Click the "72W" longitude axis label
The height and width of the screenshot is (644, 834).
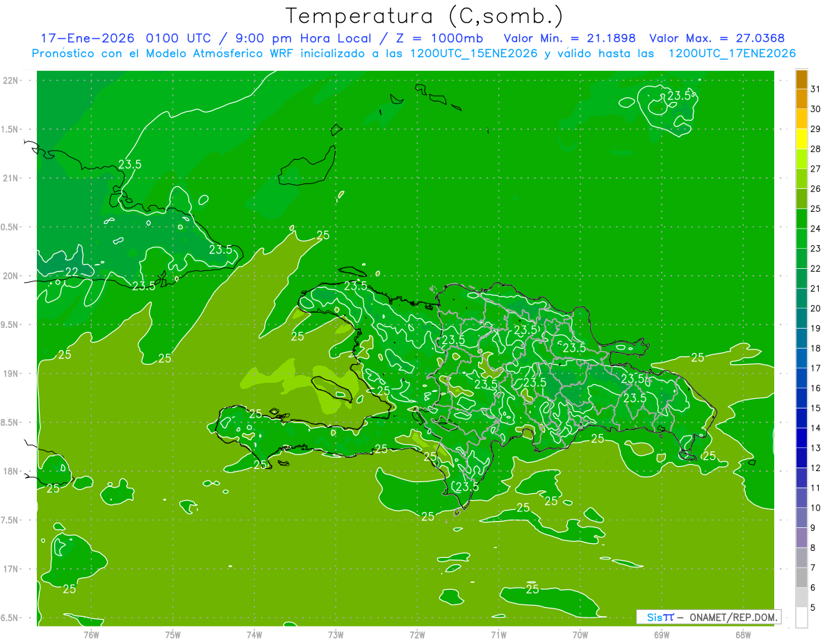point(418,634)
